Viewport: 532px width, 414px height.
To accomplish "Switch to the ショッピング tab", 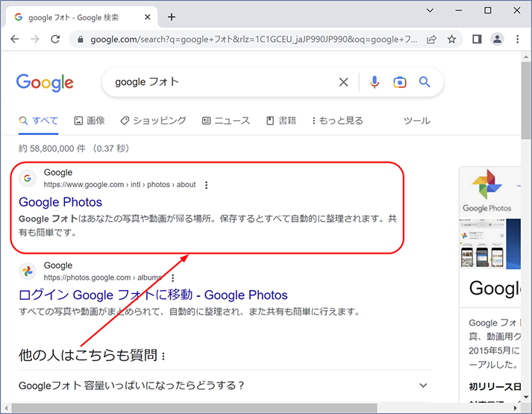I will [154, 121].
